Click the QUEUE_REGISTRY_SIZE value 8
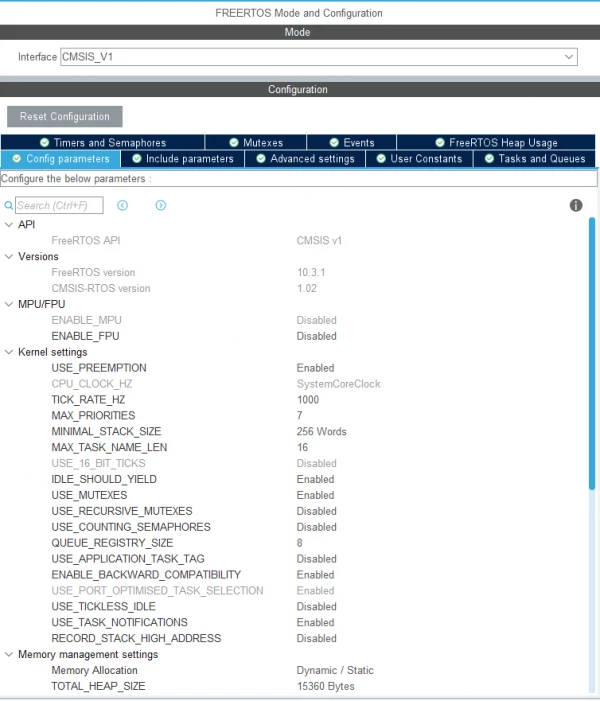Viewport: 600px width, 701px height. click(x=300, y=543)
